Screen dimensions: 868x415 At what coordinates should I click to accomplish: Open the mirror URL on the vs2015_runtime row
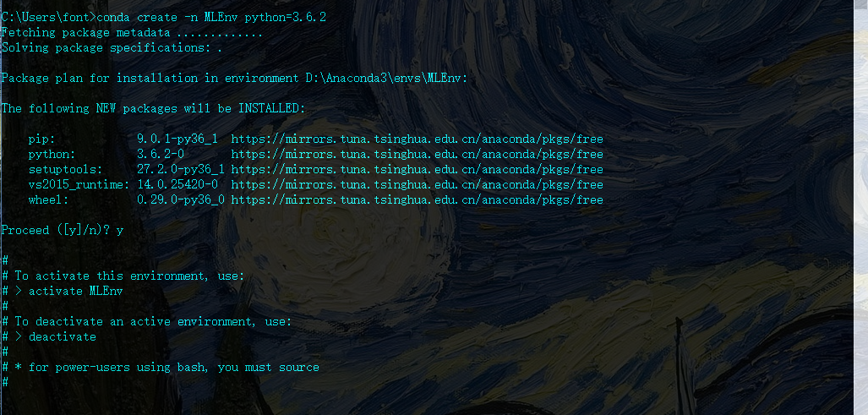point(418,185)
